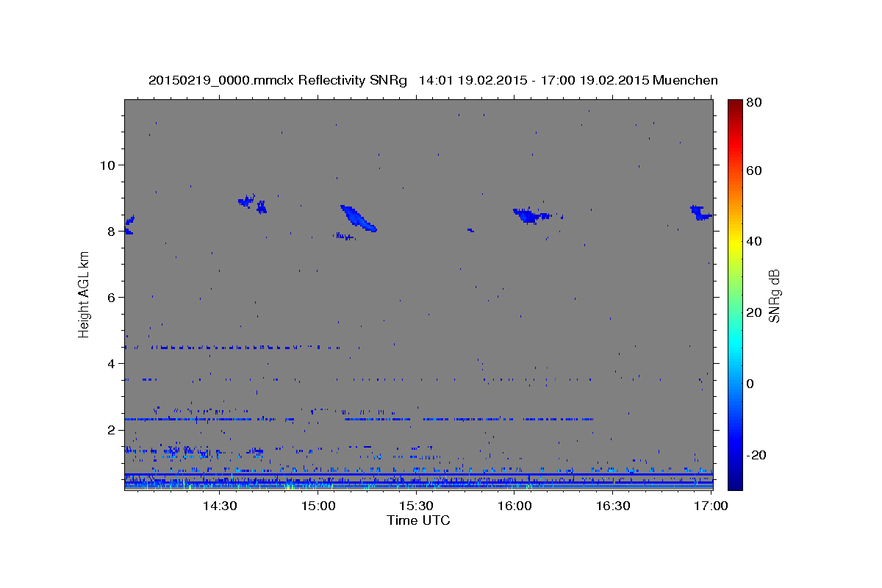This screenshot has width=882, height=588.
Task: Click the cloud echo near 17:00
Action: tap(701, 212)
